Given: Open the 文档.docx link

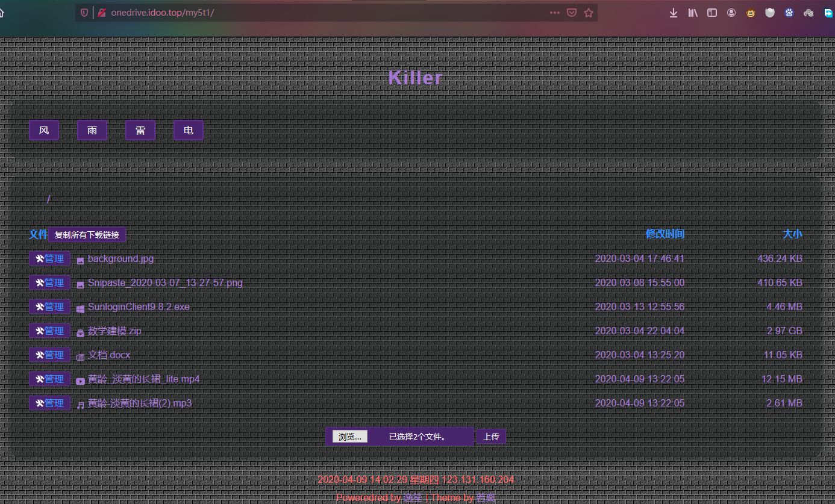Looking at the screenshot, I should pos(109,355).
